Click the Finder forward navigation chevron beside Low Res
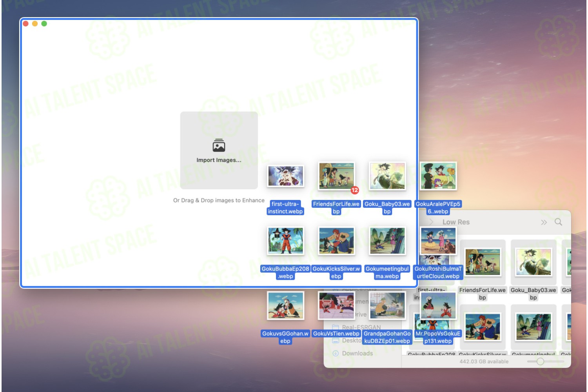Image resolution: width=588 pixels, height=392 pixels. click(x=432, y=222)
